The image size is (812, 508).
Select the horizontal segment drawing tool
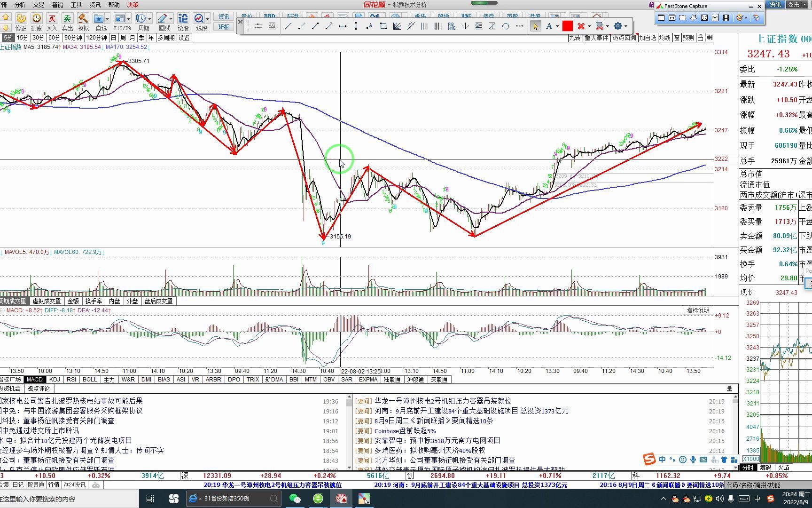343,26
